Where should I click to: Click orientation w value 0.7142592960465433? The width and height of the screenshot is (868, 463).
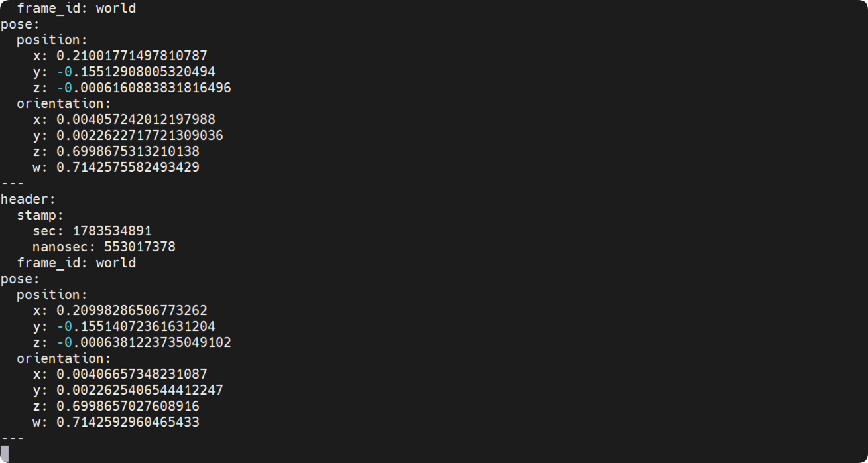click(x=128, y=422)
